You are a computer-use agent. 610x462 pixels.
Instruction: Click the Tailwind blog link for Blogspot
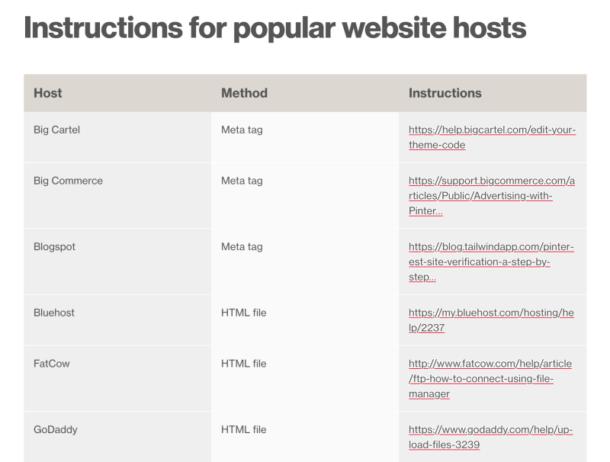[491, 261]
